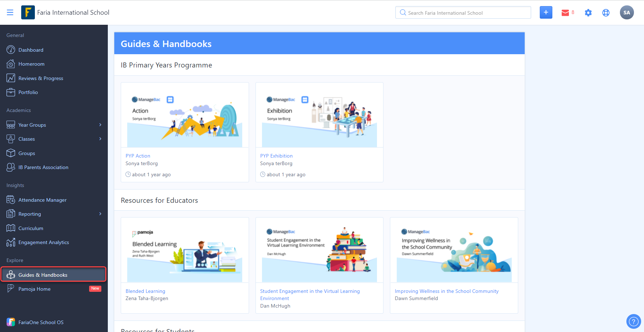The height and width of the screenshot is (332, 644).
Task: Click the Groups cube icon
Action: 11,153
